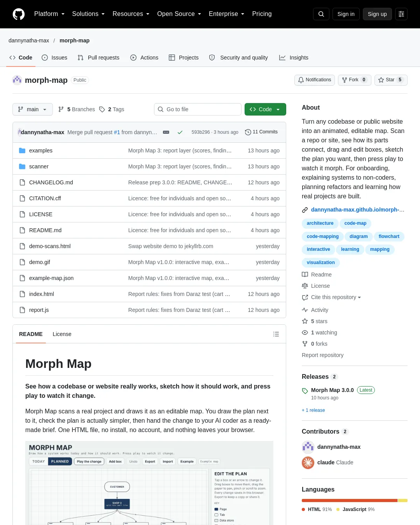Viewport: 420px width, 525px height.
Task: Open the project website link
Action: tap(358, 210)
